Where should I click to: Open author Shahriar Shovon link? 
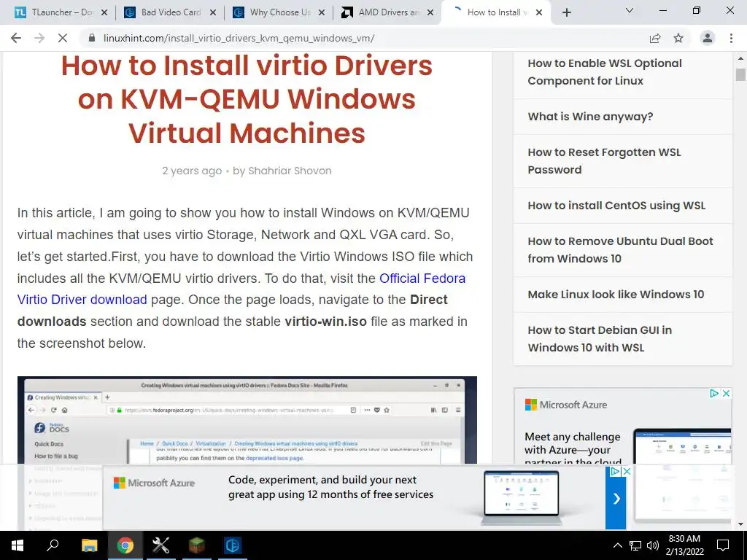(x=290, y=171)
